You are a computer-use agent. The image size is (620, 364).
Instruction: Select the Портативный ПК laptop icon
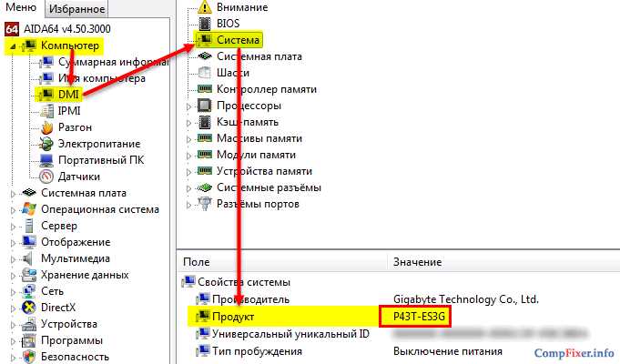click(x=46, y=160)
